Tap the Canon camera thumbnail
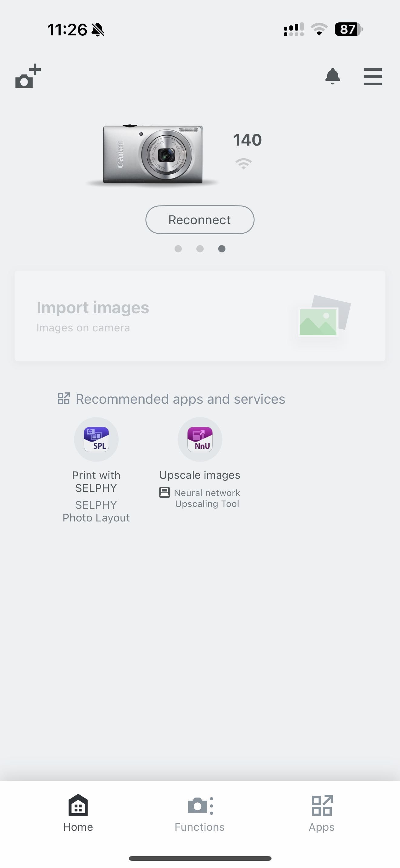 153,154
